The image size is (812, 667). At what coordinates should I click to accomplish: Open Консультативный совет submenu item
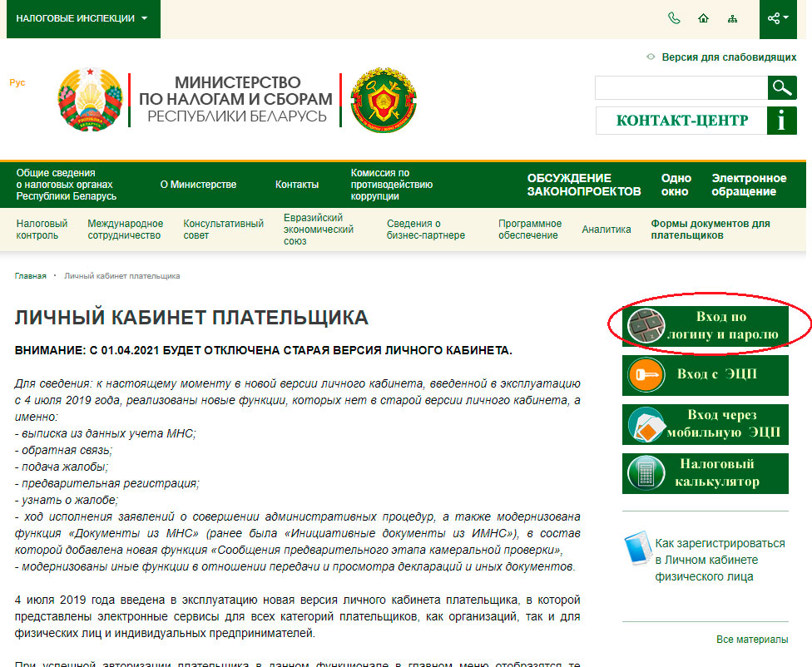223,230
